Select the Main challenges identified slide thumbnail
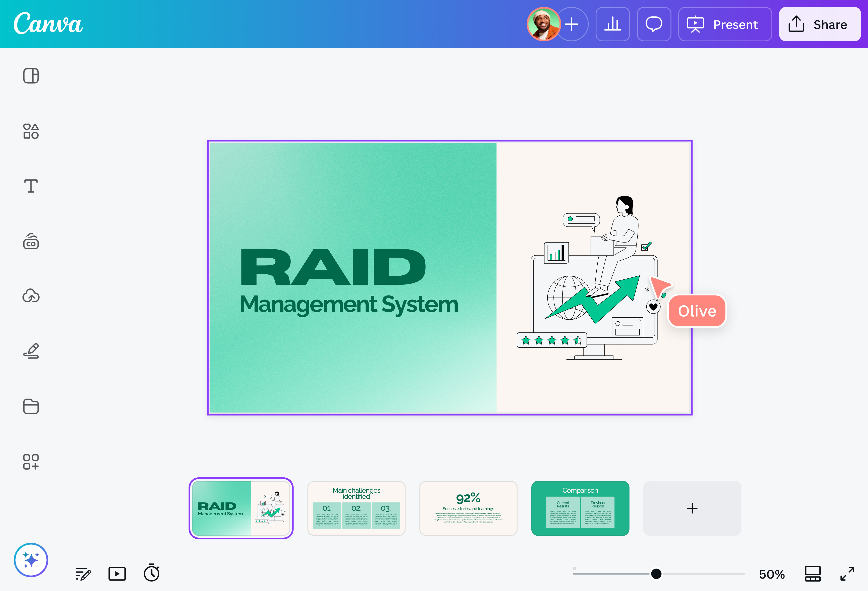 coord(356,508)
